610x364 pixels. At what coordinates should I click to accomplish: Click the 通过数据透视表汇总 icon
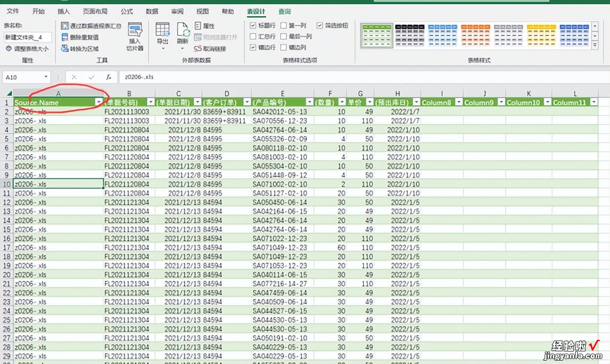(65, 26)
